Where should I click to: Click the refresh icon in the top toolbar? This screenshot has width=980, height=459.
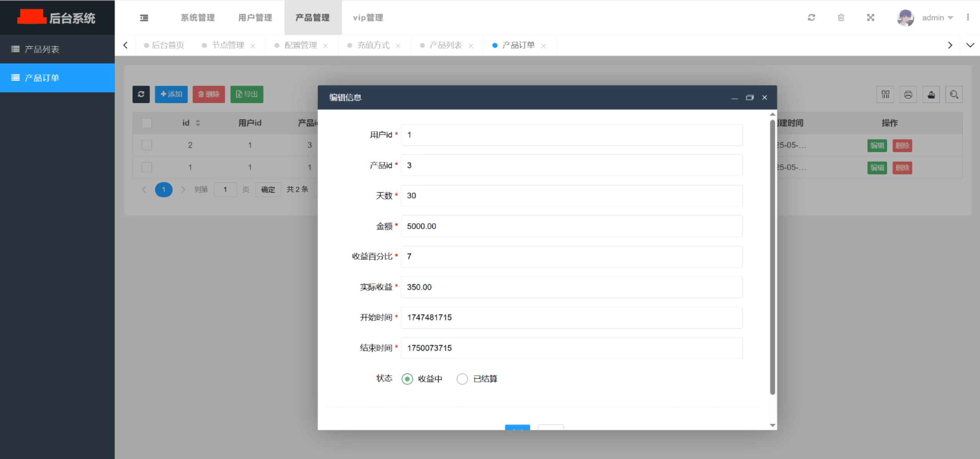811,18
